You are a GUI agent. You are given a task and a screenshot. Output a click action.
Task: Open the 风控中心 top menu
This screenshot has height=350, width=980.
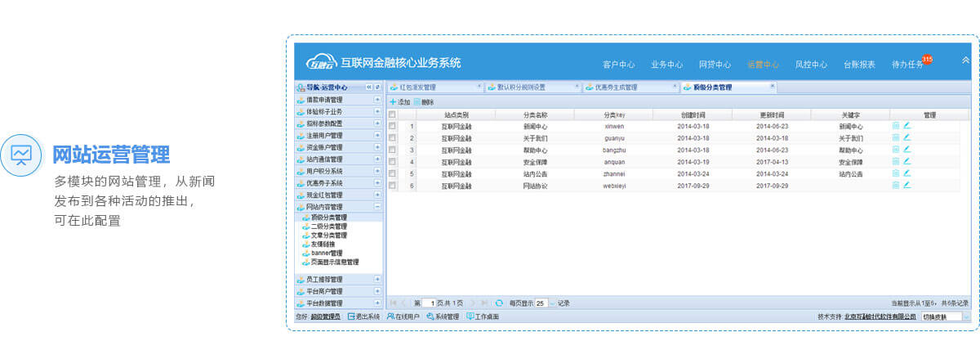point(810,65)
